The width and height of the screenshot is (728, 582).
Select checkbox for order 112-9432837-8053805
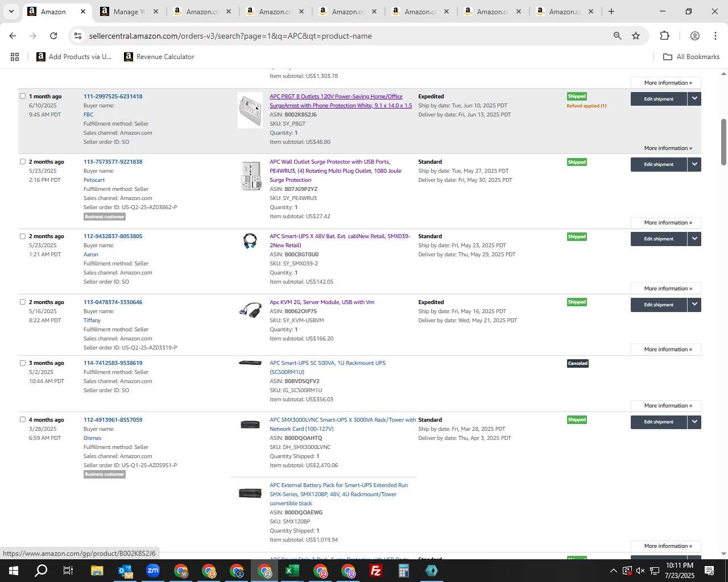(x=23, y=236)
